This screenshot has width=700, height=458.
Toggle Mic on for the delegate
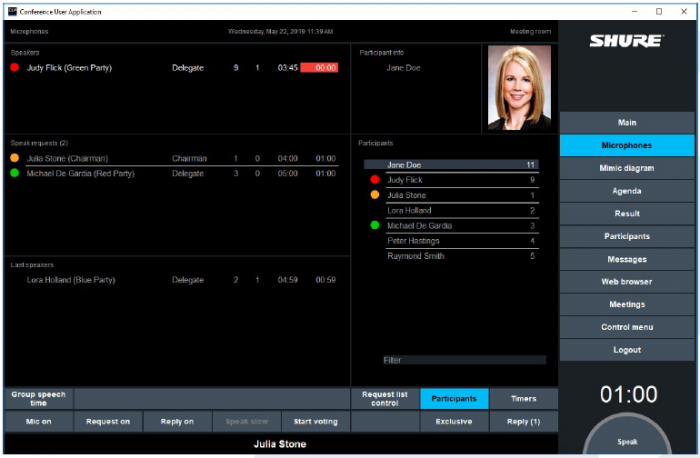(37, 422)
